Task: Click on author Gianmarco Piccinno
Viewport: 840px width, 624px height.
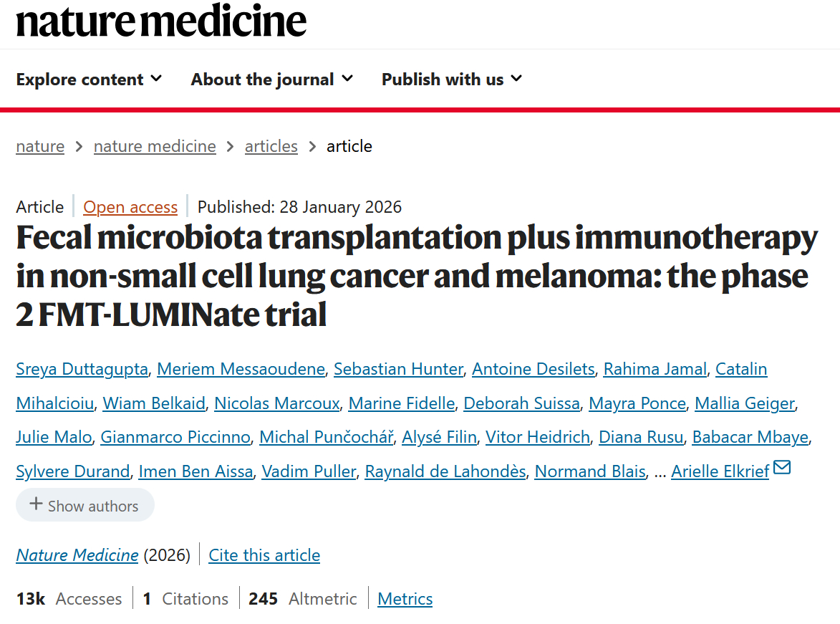Action: pyautogui.click(x=175, y=437)
